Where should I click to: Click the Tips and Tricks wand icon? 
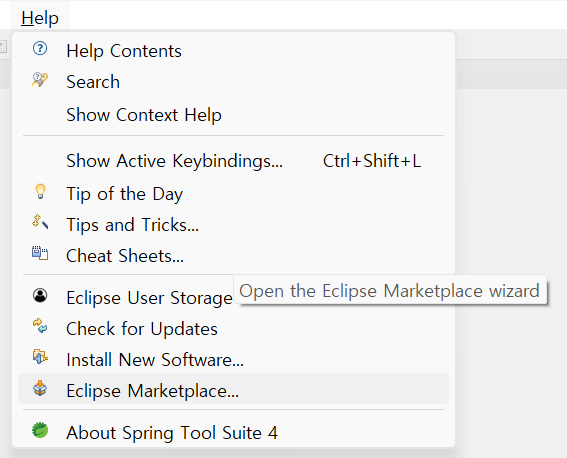[x=40, y=222]
